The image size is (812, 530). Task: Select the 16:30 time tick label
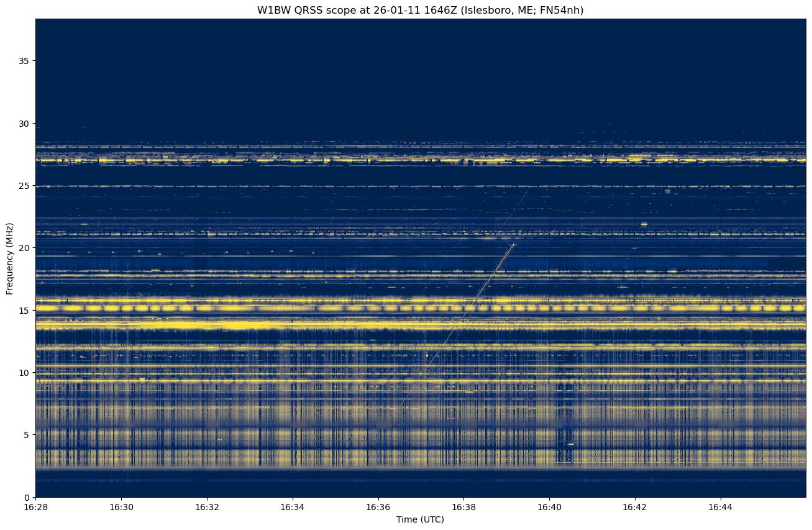point(121,507)
